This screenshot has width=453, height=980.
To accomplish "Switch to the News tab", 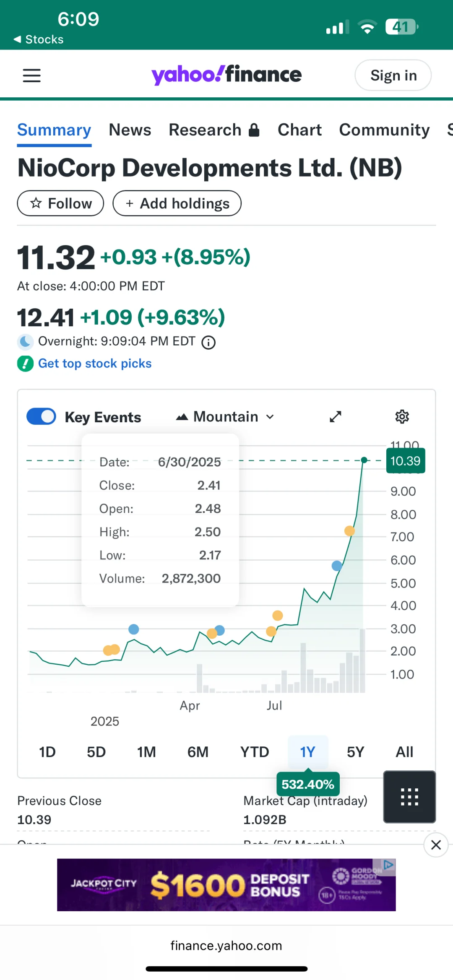I will (130, 130).
